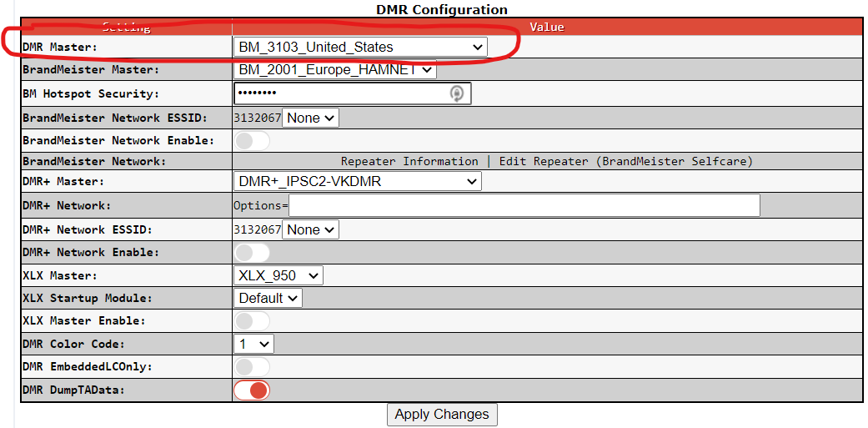
Task: Click the Apply Changes button
Action: [442, 414]
